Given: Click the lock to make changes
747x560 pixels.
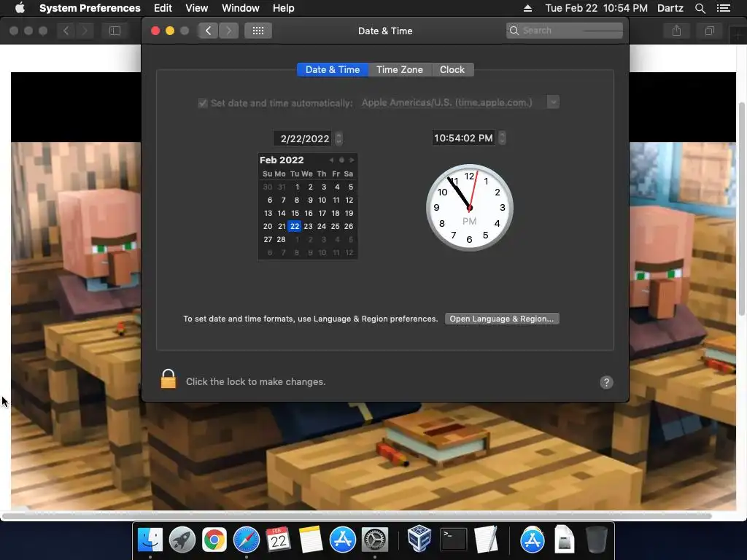Looking at the screenshot, I should click(169, 379).
